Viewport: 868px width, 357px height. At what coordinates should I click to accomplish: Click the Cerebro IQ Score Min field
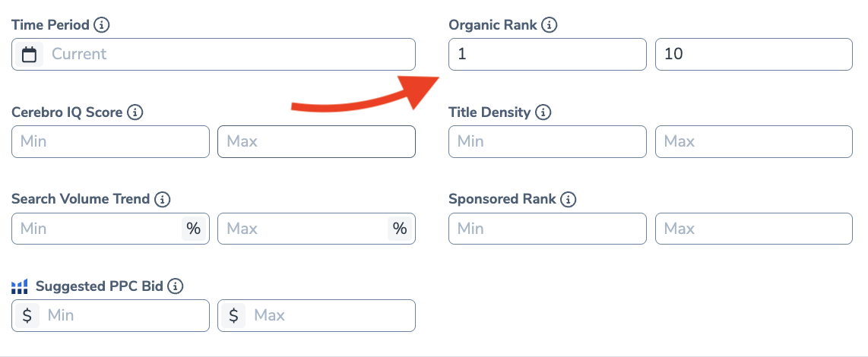[x=110, y=142]
